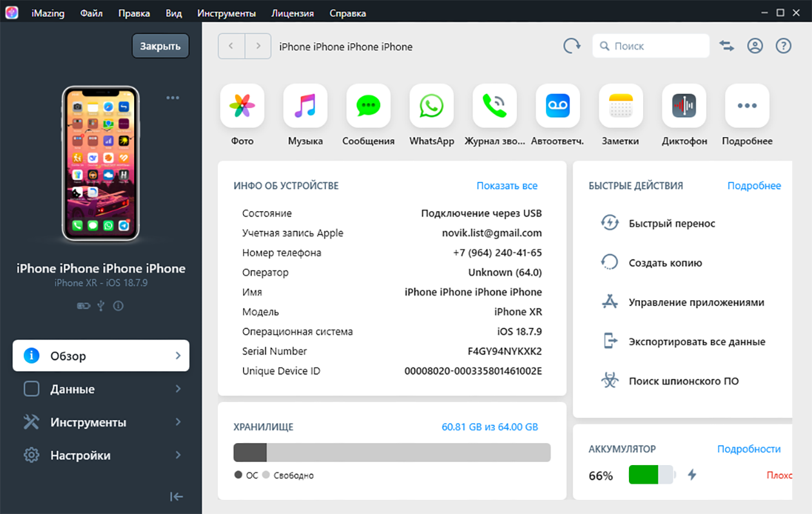Click the serial number F4GY94NYKXK2
Screen dimensions: 812x514
click(x=505, y=351)
